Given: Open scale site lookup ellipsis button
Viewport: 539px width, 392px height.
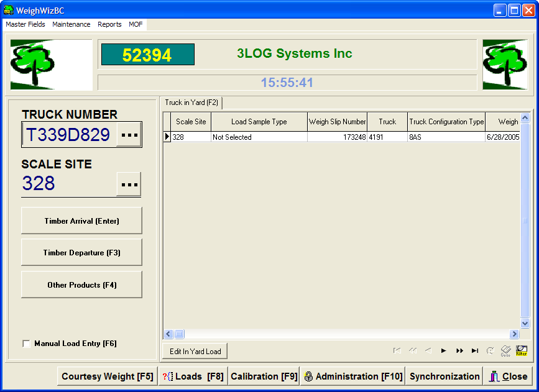Looking at the screenshot, I should 129,185.
